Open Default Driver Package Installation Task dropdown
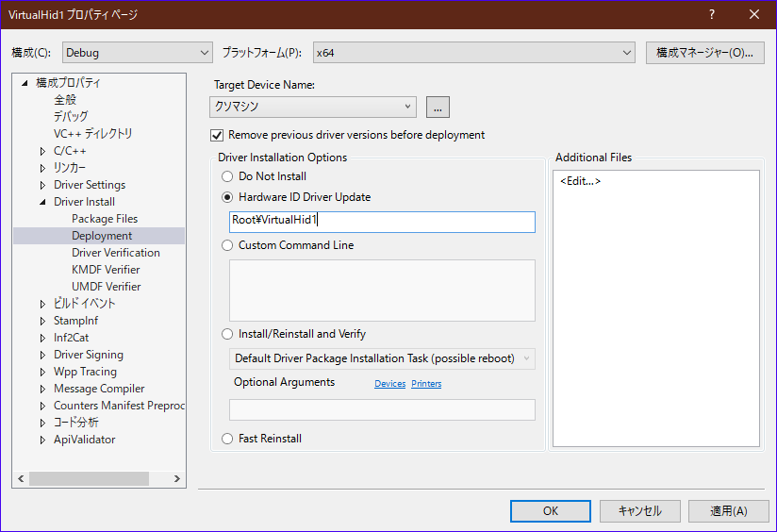The width and height of the screenshot is (777, 532). tap(382, 358)
